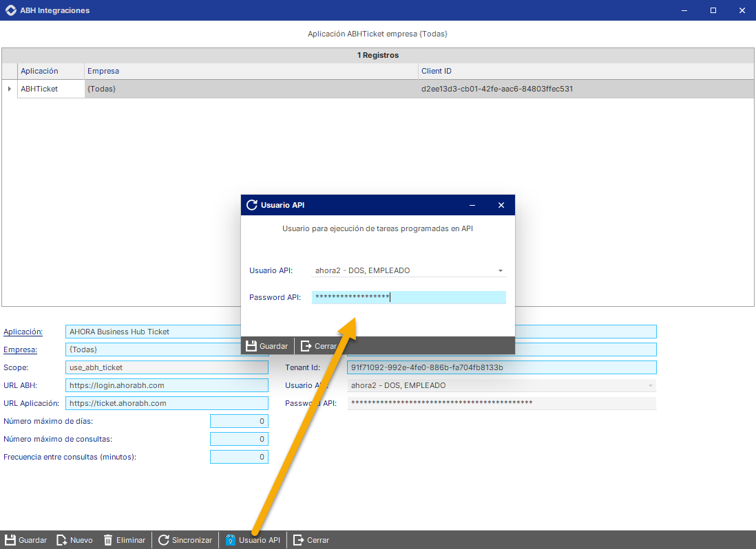Click Guardar in the bottom toolbar
The width and height of the screenshot is (756, 549).
pyautogui.click(x=26, y=540)
